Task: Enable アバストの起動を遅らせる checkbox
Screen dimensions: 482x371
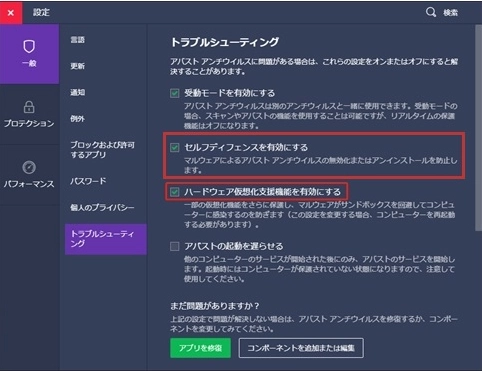Action: [x=175, y=246]
